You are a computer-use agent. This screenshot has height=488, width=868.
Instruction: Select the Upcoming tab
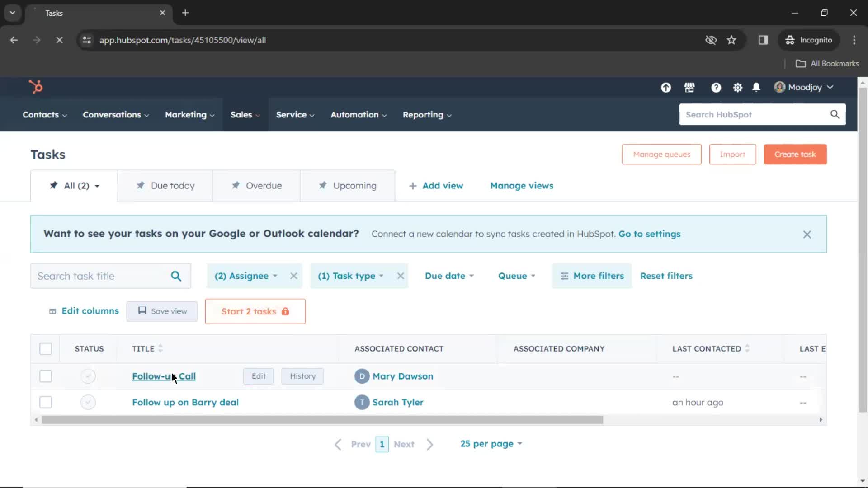[x=348, y=185]
